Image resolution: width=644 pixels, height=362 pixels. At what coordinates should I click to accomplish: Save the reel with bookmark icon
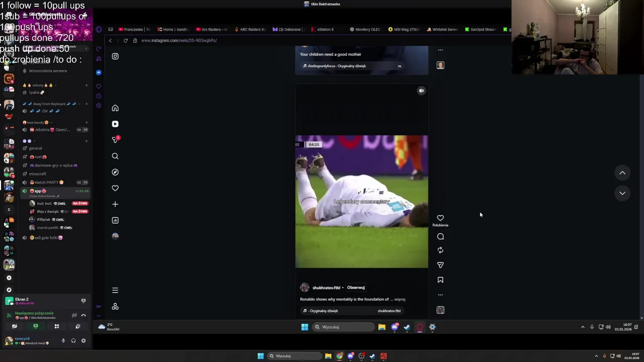point(440,280)
